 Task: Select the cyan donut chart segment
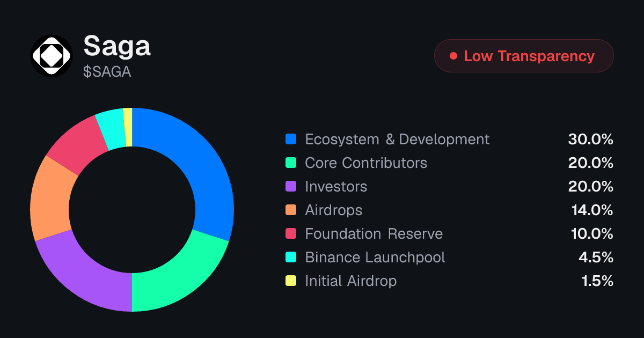tap(111, 129)
